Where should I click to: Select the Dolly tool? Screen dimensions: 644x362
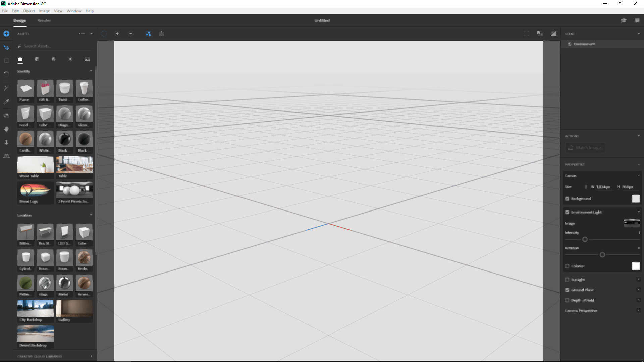[x=6, y=142]
